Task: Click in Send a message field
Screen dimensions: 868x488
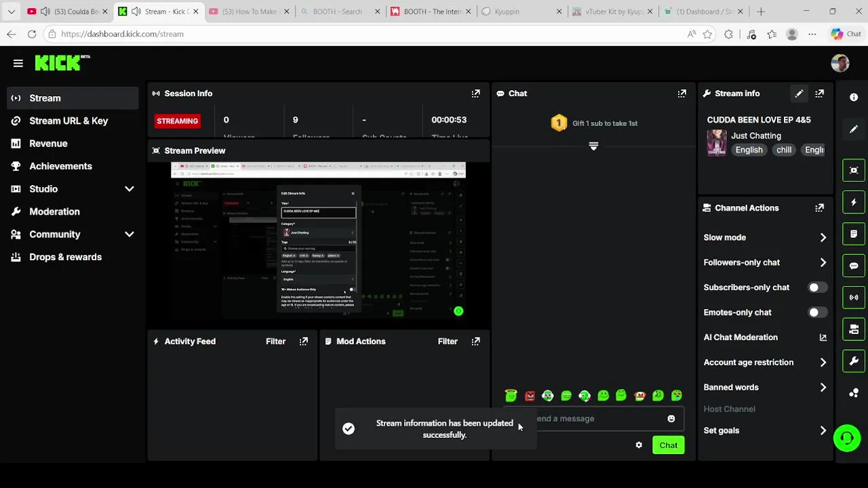Action: pos(595,419)
